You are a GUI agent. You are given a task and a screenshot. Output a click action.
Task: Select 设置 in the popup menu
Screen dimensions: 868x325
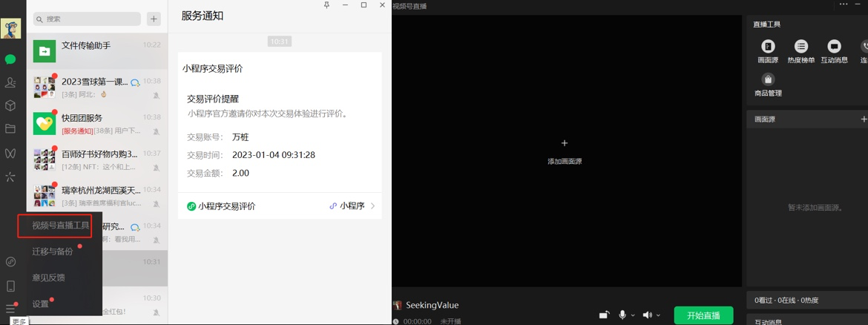[x=40, y=304]
